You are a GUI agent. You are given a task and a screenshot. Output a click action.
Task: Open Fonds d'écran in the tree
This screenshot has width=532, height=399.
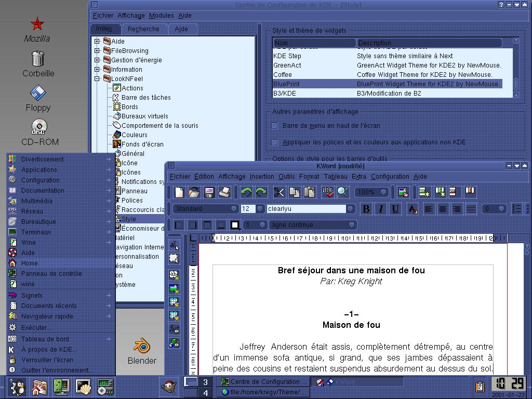pos(138,144)
